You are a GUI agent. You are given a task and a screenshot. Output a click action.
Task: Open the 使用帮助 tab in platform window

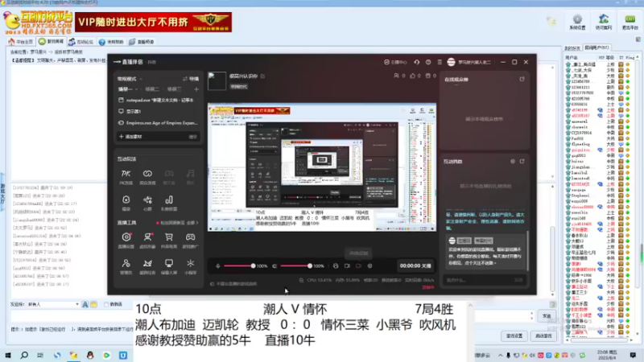(111, 42)
